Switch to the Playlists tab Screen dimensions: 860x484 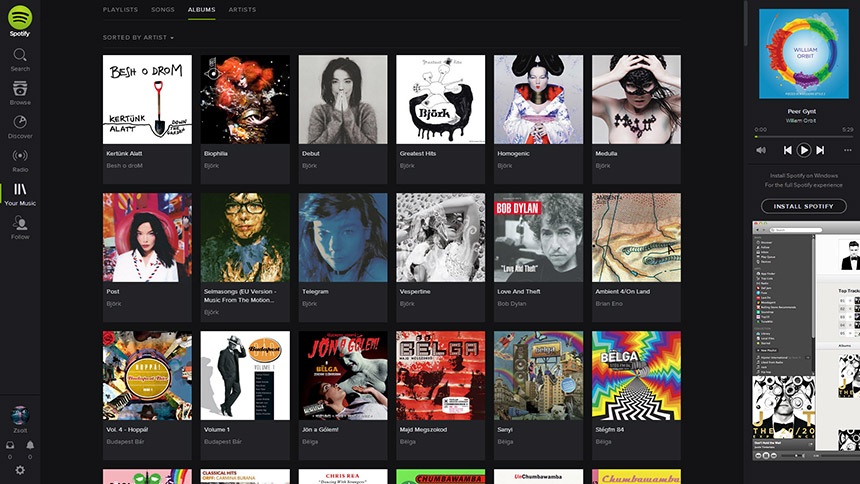[120, 10]
